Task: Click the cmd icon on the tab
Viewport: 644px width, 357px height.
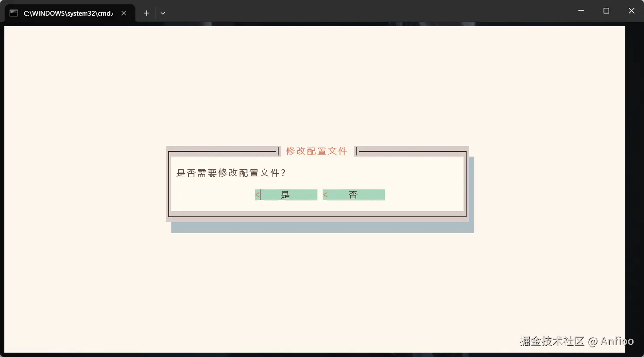Action: 14,13
